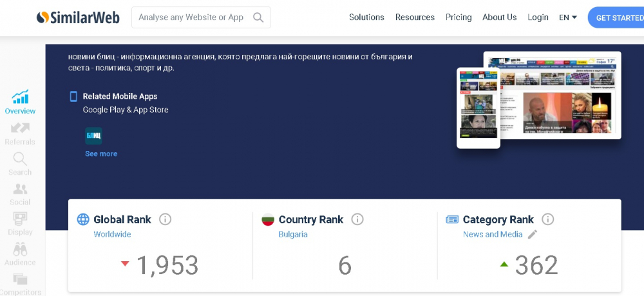Click the search magnifier icon in search box
The height and width of the screenshot is (296, 644).
[x=258, y=17]
